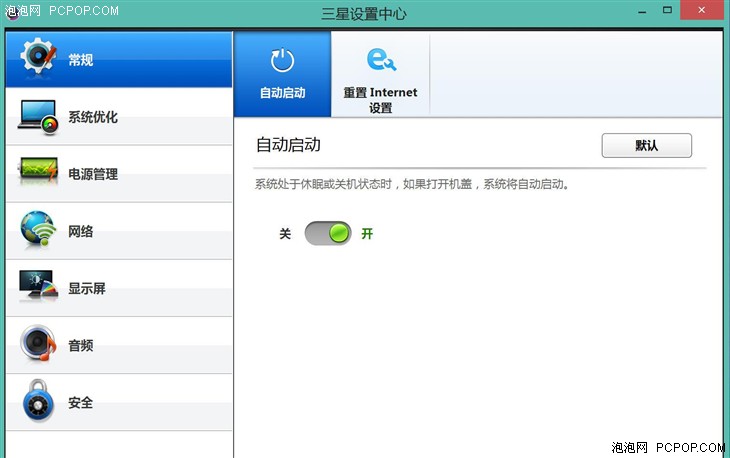This screenshot has height=458, width=730.
Task: Click the 关 label beside the switch
Action: pyautogui.click(x=285, y=234)
